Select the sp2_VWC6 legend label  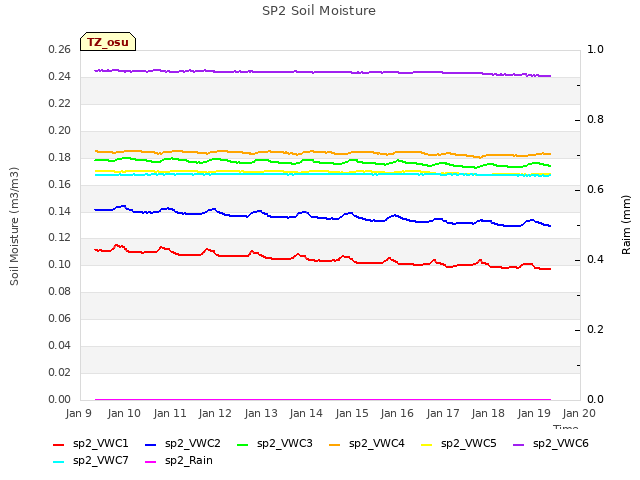[561, 444]
